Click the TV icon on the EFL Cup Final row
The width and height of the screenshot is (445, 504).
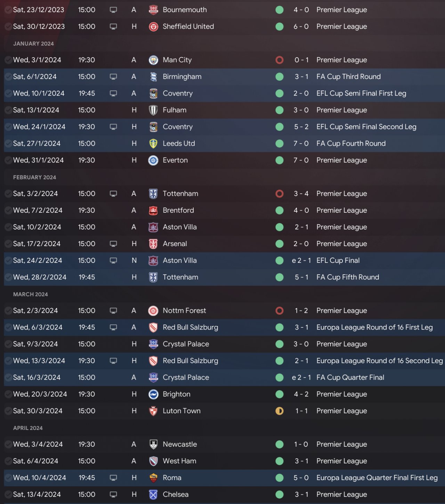pos(113,260)
